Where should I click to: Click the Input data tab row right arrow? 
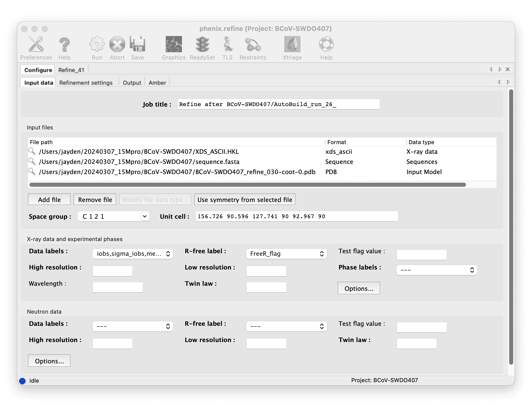click(508, 82)
